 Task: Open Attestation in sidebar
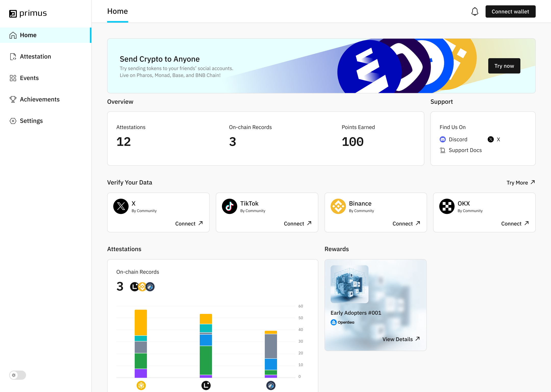35,56
